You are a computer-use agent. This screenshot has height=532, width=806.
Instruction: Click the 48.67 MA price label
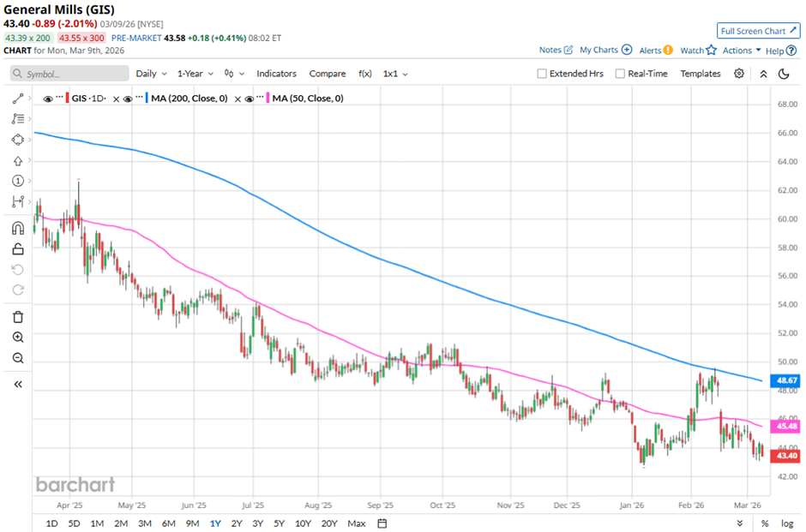(786, 380)
